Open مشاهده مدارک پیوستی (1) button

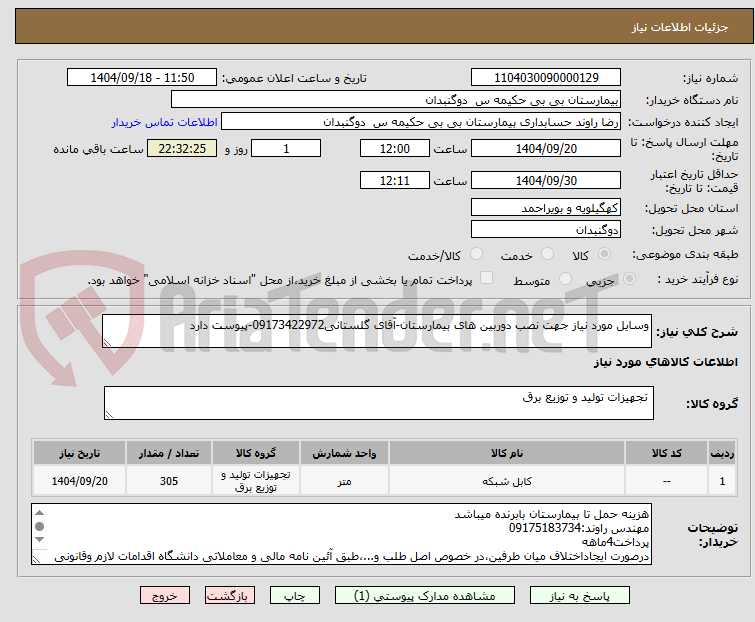425,596
